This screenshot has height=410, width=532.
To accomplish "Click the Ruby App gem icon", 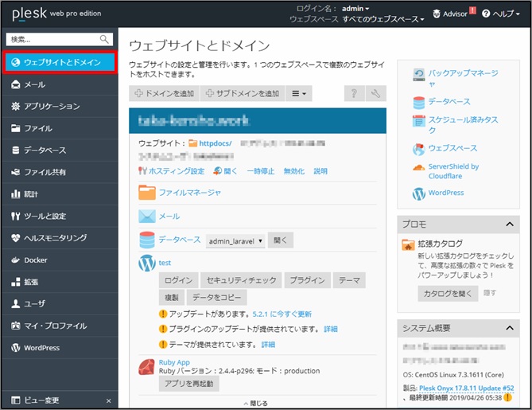I will click(147, 367).
